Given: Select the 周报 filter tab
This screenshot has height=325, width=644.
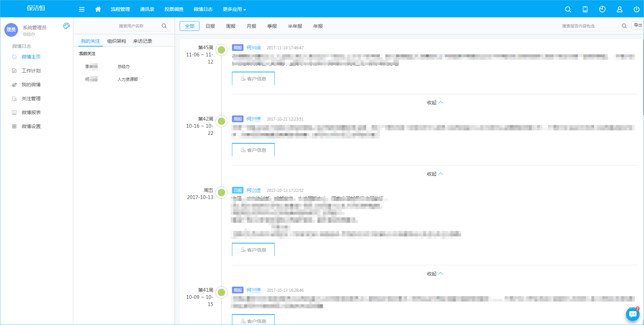Looking at the screenshot, I should (x=231, y=26).
